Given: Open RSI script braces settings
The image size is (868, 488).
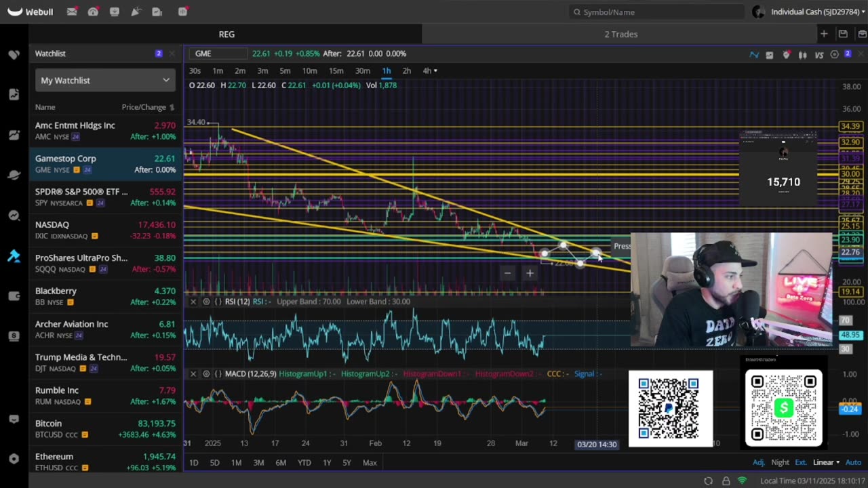Looking at the screenshot, I should tap(218, 302).
